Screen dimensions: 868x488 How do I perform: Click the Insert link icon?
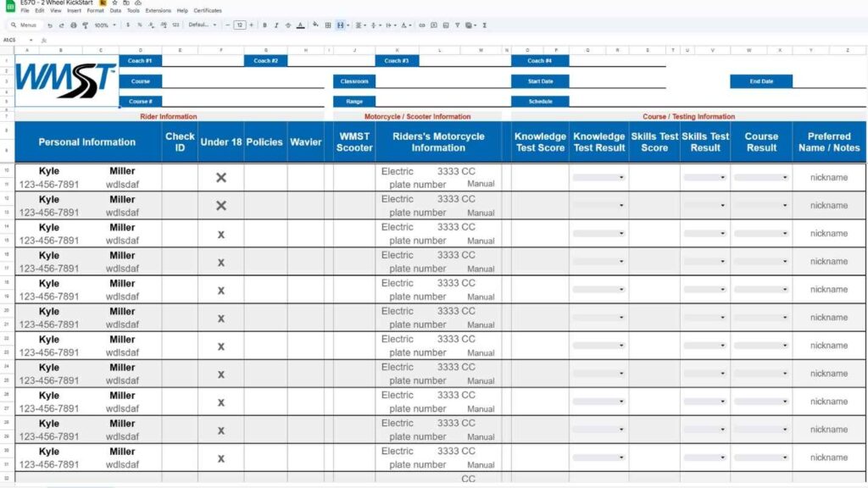coord(422,25)
